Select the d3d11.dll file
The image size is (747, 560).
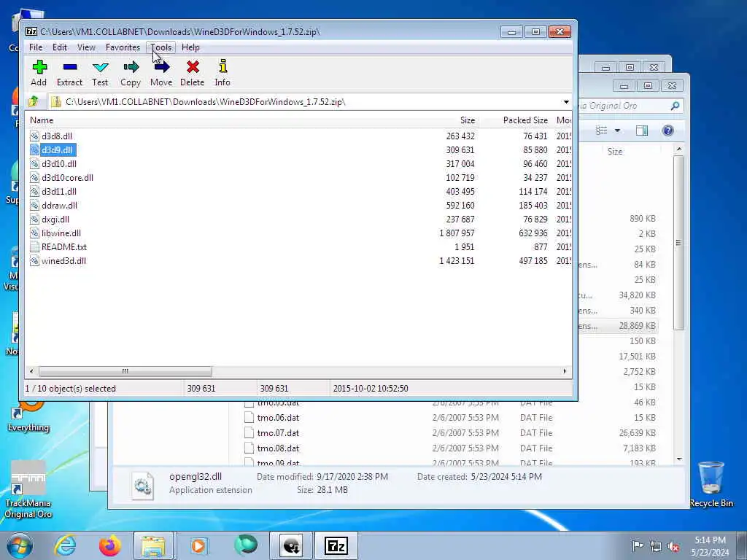coord(59,192)
